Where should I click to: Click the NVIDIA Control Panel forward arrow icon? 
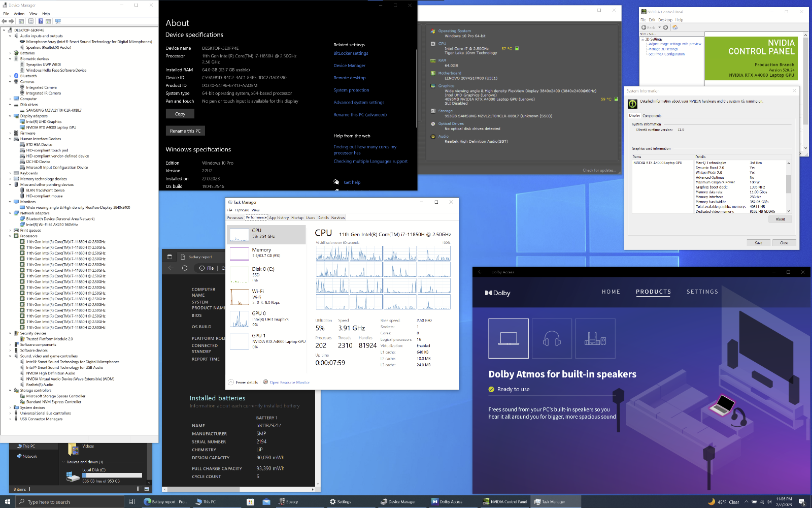tap(665, 27)
